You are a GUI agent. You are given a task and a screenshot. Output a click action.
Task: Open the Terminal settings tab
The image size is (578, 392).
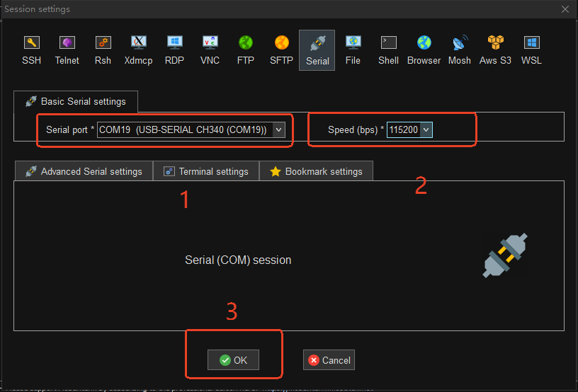tap(206, 171)
